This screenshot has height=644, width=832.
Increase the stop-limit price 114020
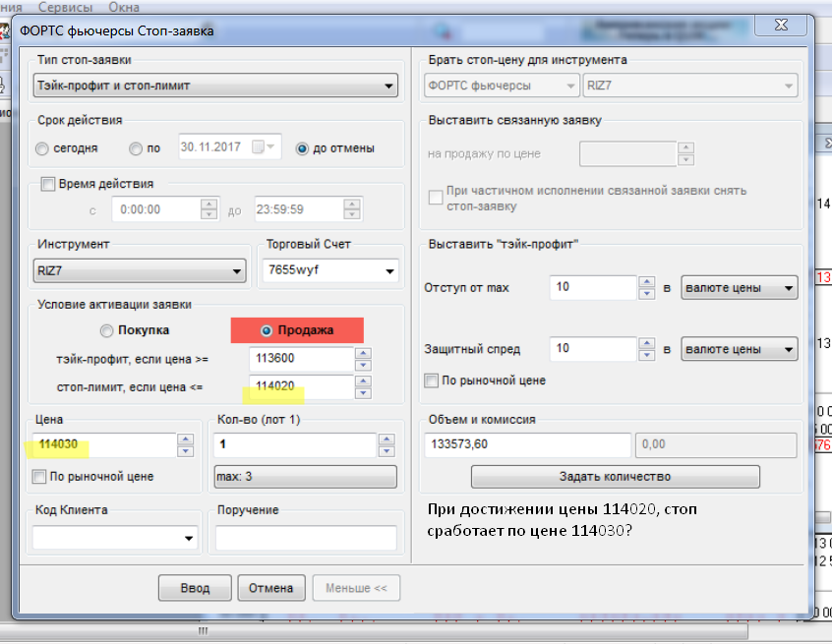(x=364, y=381)
